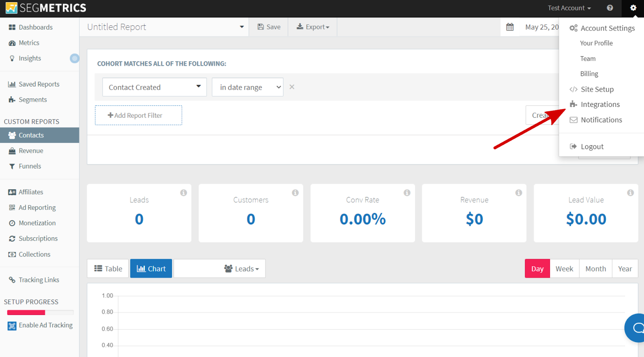The width and height of the screenshot is (644, 357).
Task: Open the 'in date range' select box
Action: [248, 87]
